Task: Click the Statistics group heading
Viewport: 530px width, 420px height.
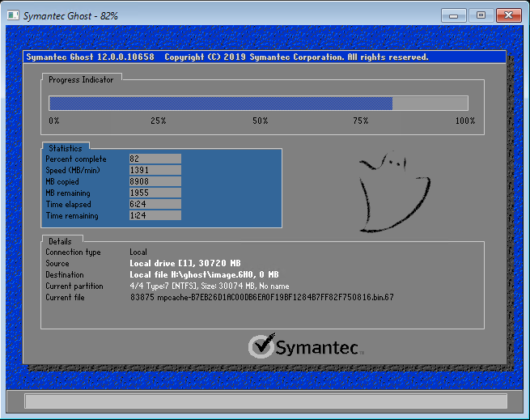Action: coord(66,148)
